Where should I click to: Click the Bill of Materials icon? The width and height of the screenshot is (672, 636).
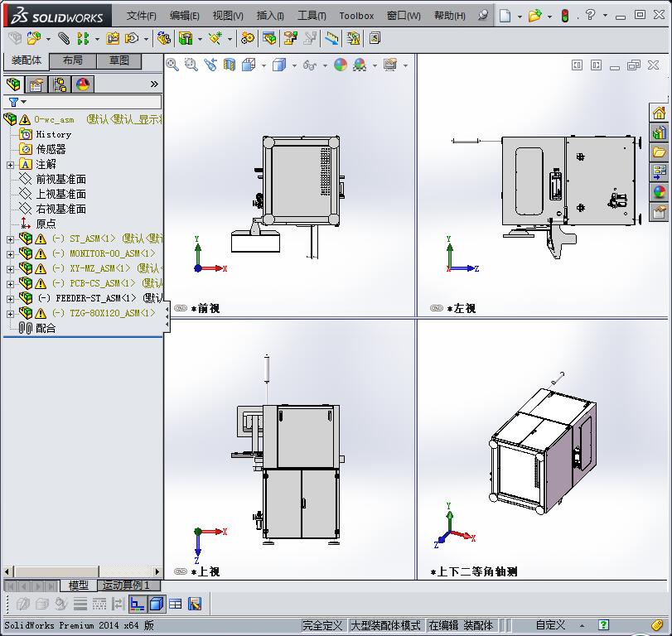tap(269, 39)
